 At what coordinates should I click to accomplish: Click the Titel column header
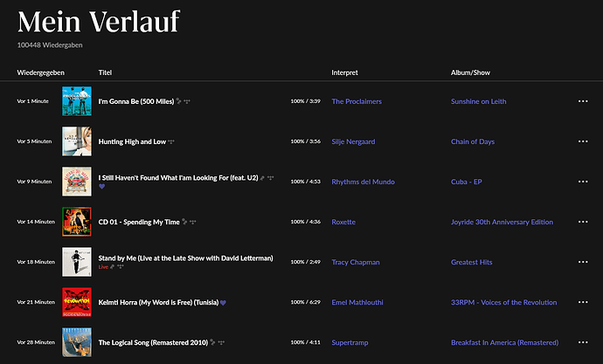tap(105, 72)
